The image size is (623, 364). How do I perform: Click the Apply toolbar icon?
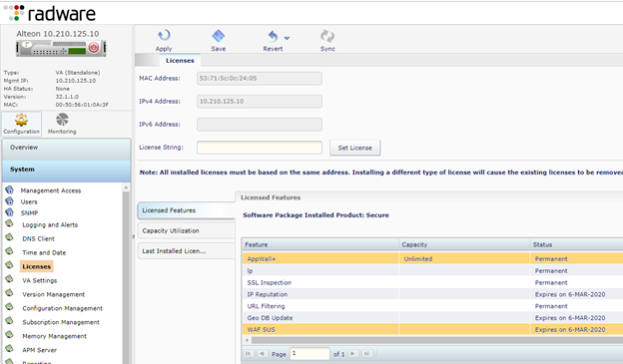pyautogui.click(x=164, y=36)
